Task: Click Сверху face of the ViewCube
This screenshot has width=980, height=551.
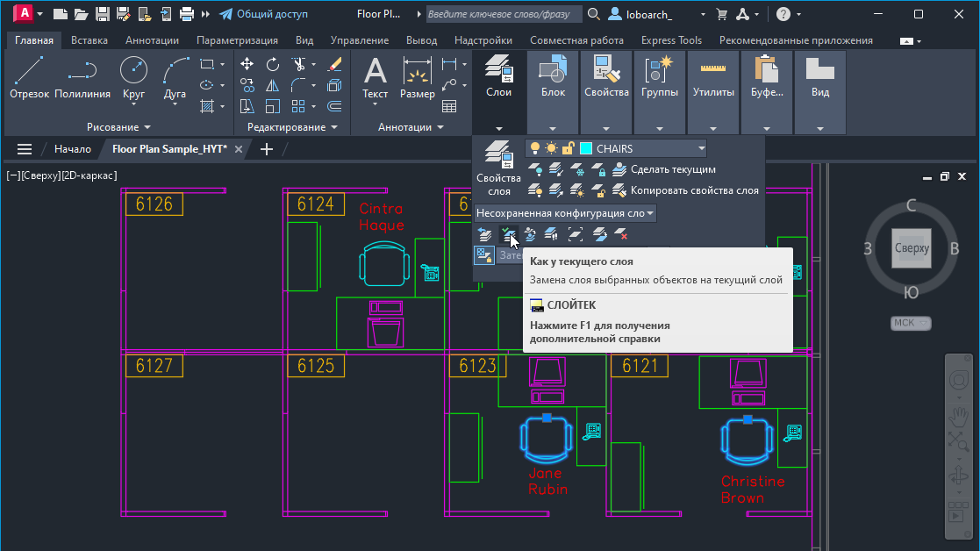Action: click(x=912, y=248)
